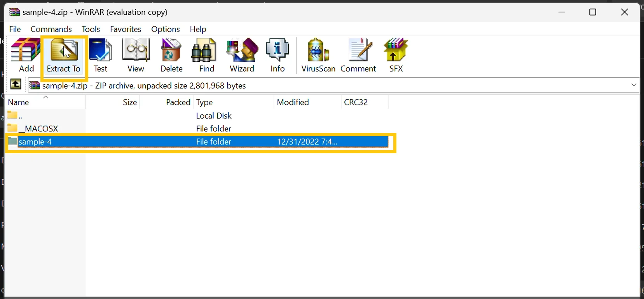
Task: Minimize the WinRAR window
Action: point(562,12)
